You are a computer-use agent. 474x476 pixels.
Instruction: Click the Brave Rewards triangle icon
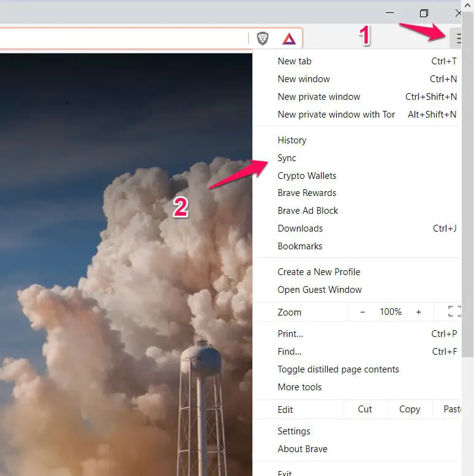click(288, 39)
